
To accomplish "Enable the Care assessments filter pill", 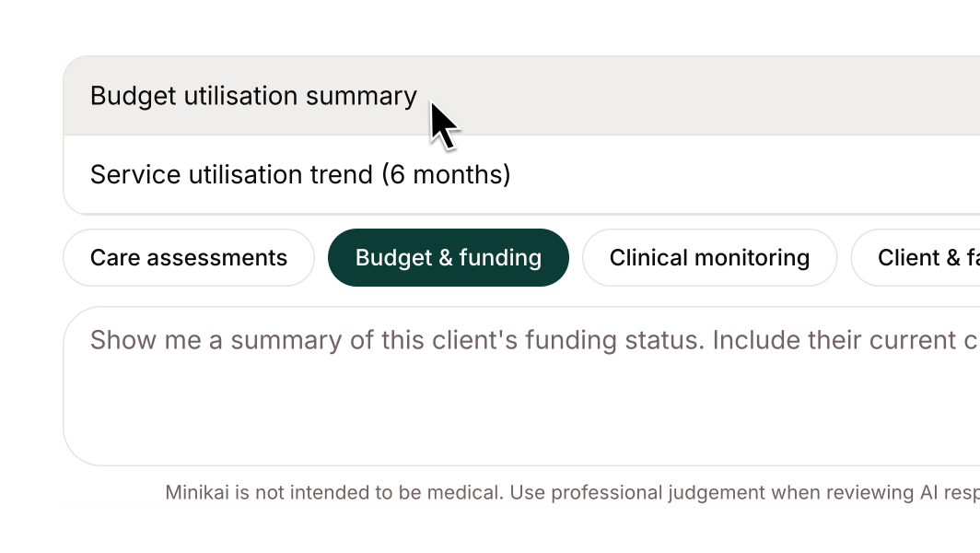I will tap(189, 258).
